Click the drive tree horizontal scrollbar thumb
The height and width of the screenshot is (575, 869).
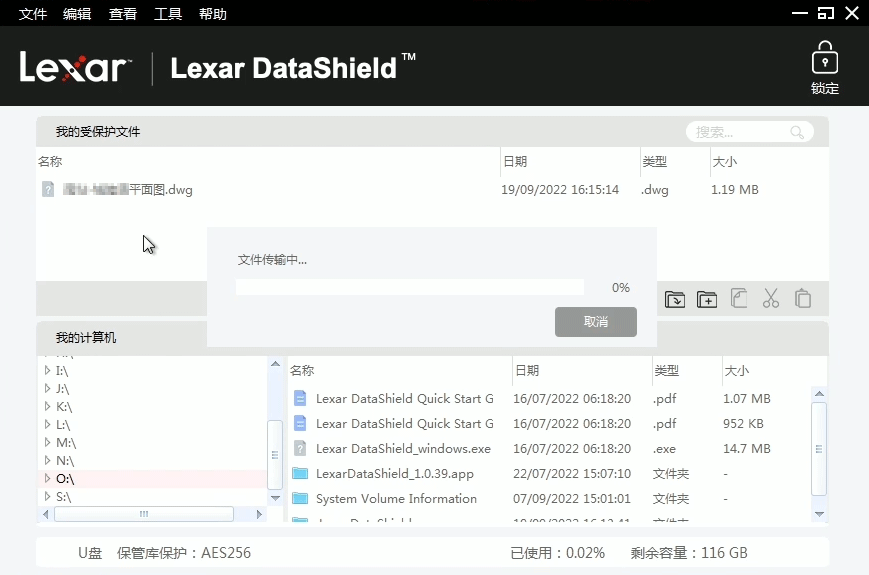[144, 514]
